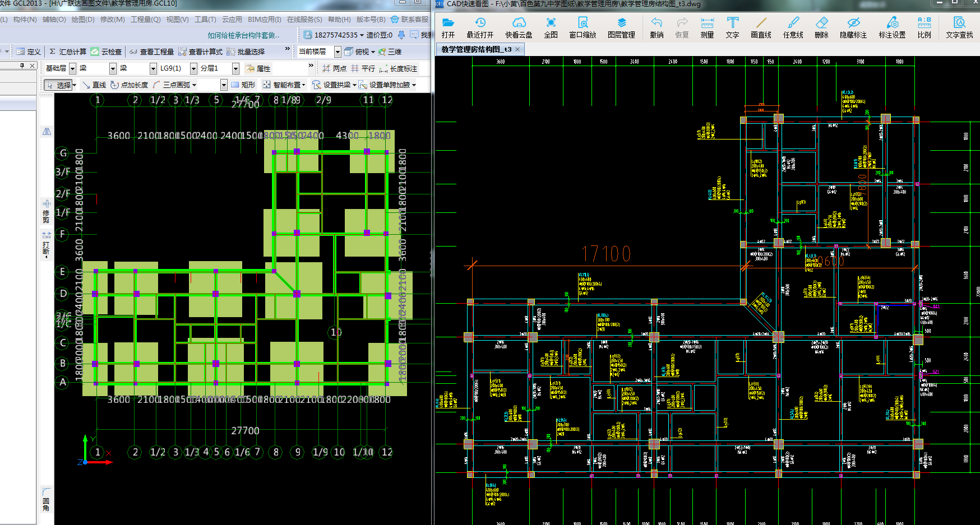Open the 比例 scale tool

click(x=924, y=27)
